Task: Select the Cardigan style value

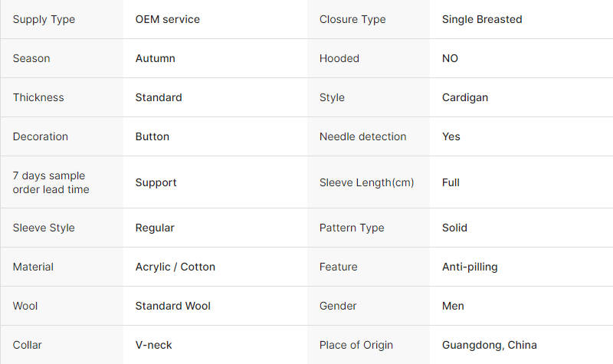Action: pos(465,97)
